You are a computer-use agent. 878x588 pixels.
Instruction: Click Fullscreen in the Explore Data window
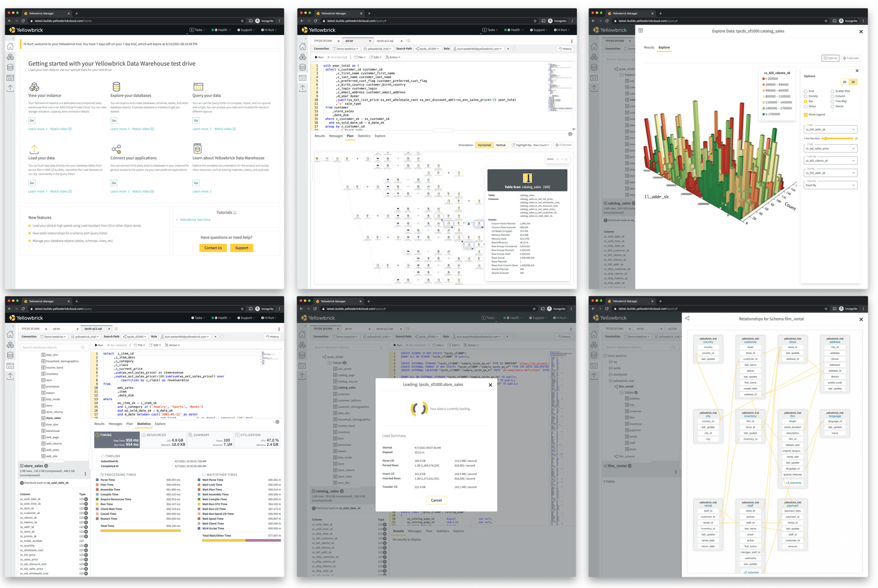click(x=851, y=58)
